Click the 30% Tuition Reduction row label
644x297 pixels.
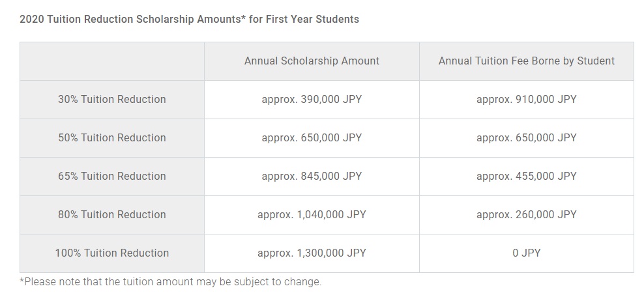[x=112, y=100]
